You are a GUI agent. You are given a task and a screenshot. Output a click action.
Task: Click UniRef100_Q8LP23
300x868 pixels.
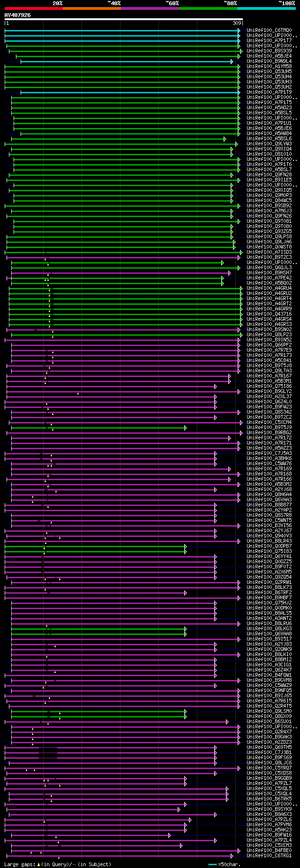tap(269, 335)
